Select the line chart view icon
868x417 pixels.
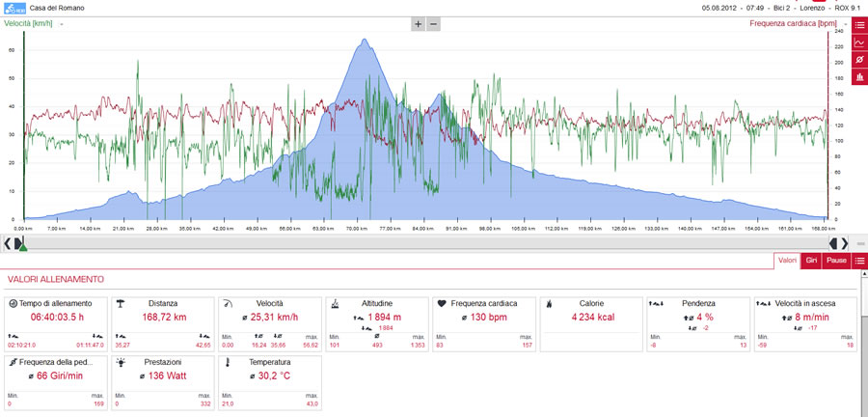pos(859,42)
